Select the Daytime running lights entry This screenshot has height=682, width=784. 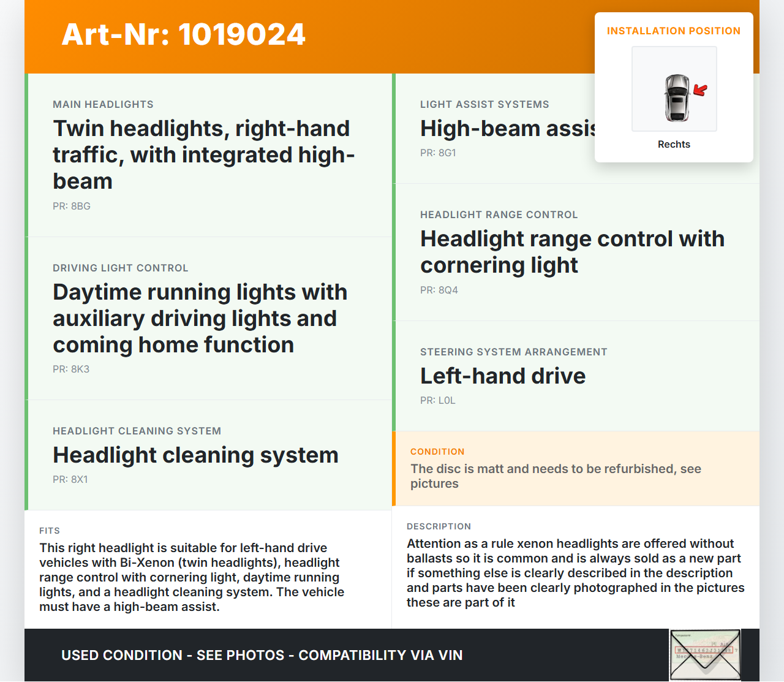click(x=200, y=318)
